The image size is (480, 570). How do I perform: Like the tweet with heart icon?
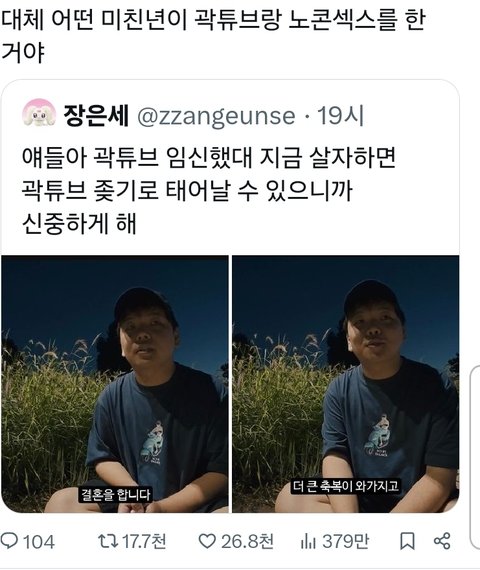(207, 541)
